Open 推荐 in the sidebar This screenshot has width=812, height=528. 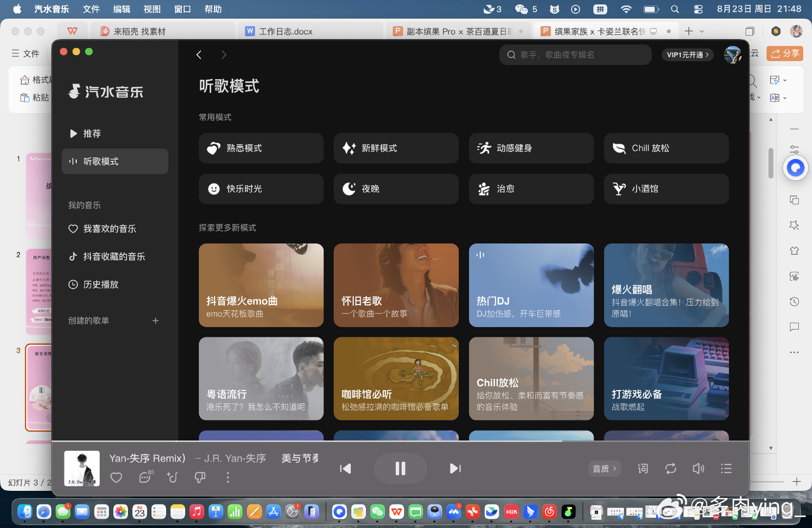click(115, 133)
